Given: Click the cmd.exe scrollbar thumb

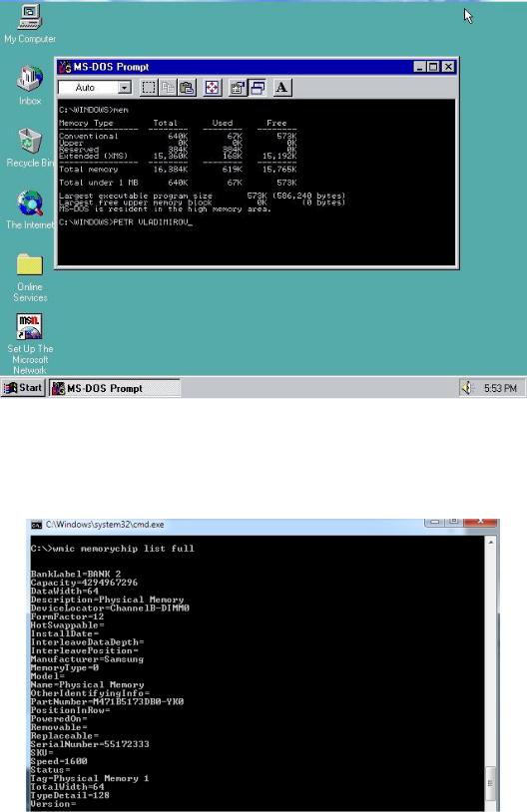Looking at the screenshot, I should point(490,783).
